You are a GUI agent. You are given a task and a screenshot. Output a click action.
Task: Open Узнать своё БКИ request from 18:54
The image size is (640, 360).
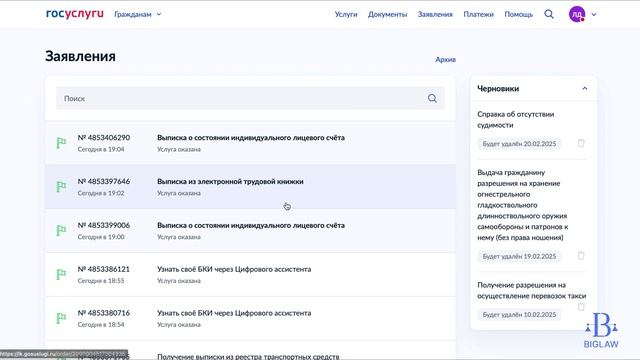coord(234,313)
